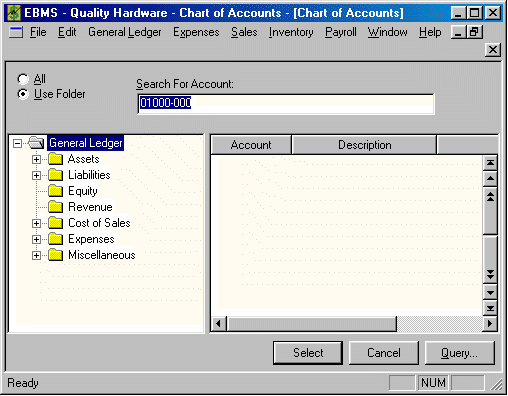Screen dimensions: 508x396
Task: Select the Assets tree label
Action: pos(84,159)
